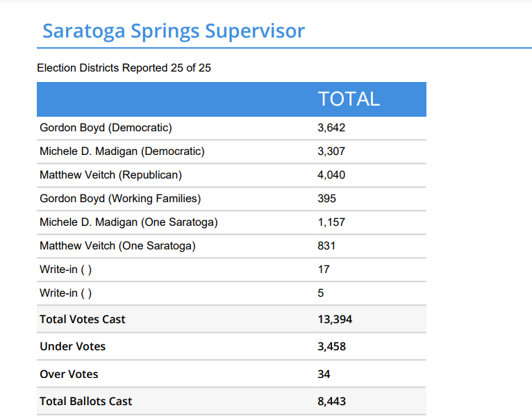Viewport: 532px width, 419px height.
Task: Select Gordon Boyd (Working Families) entry
Action: click(x=120, y=199)
